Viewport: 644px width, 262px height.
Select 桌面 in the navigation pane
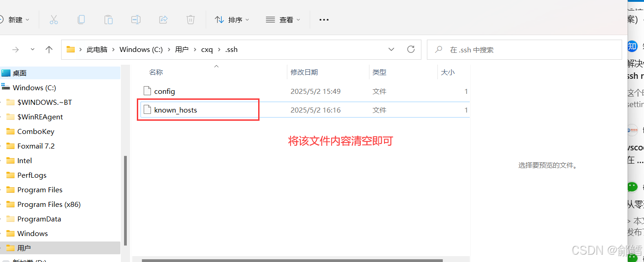click(x=60, y=73)
